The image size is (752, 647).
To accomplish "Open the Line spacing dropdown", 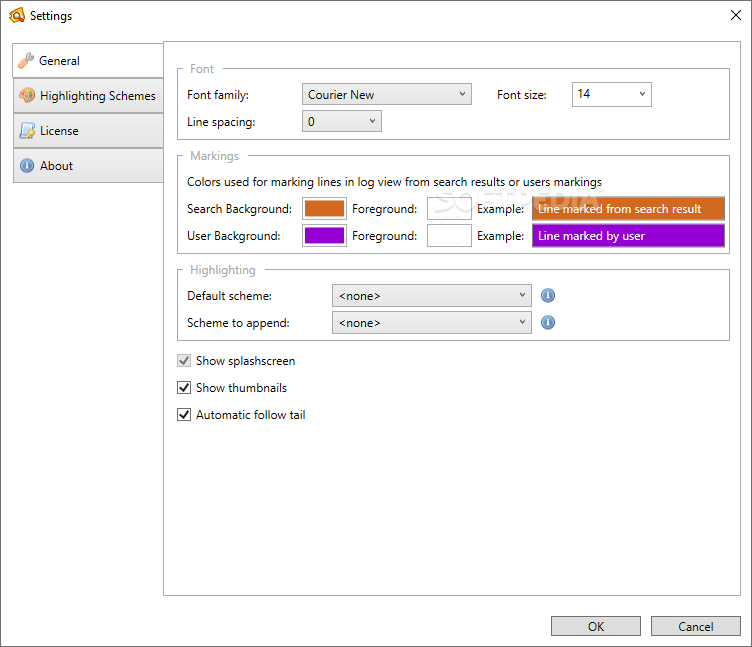I will point(341,121).
